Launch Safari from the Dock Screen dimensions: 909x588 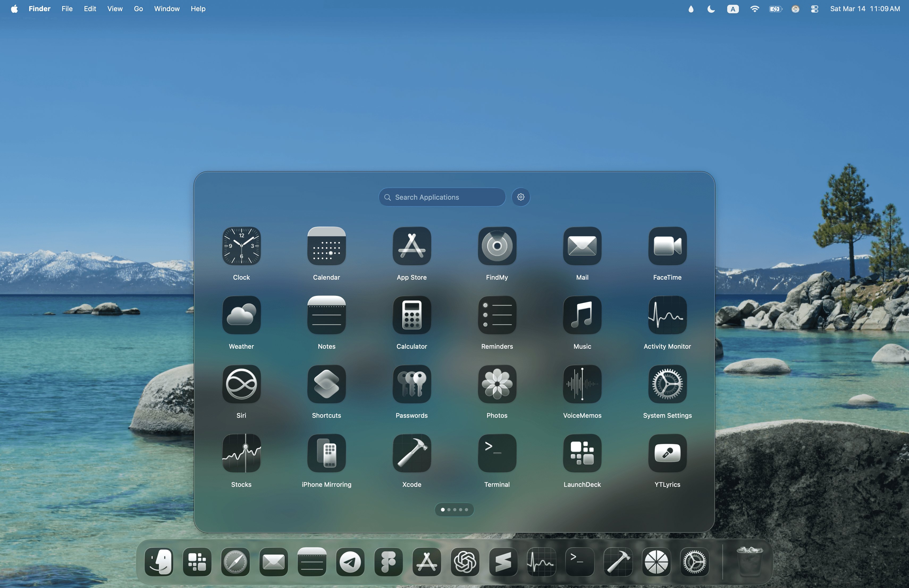(235, 562)
